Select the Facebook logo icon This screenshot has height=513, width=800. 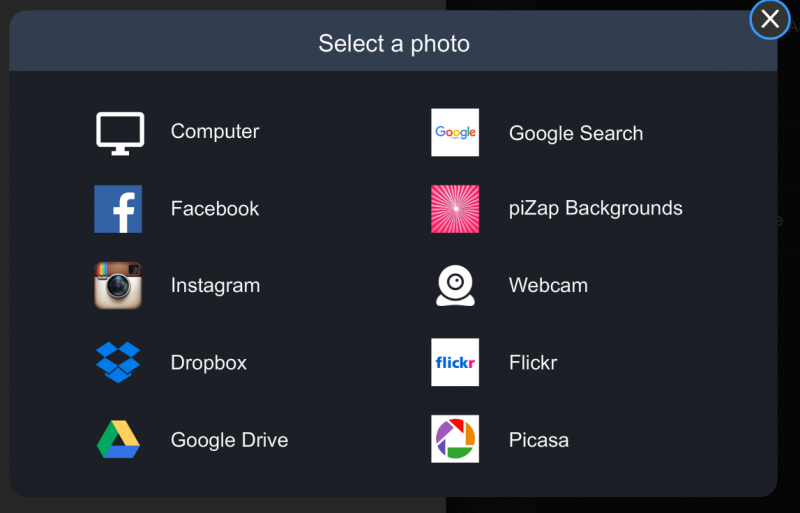[x=118, y=209]
